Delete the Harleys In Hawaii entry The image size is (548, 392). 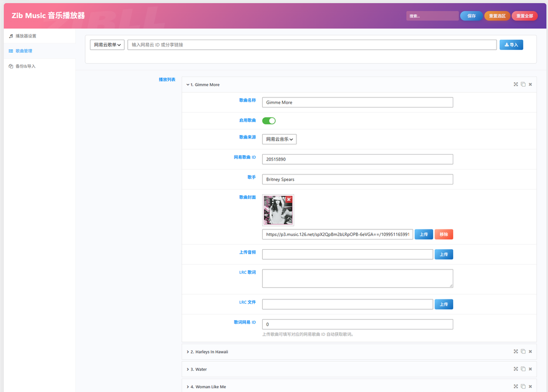point(530,351)
